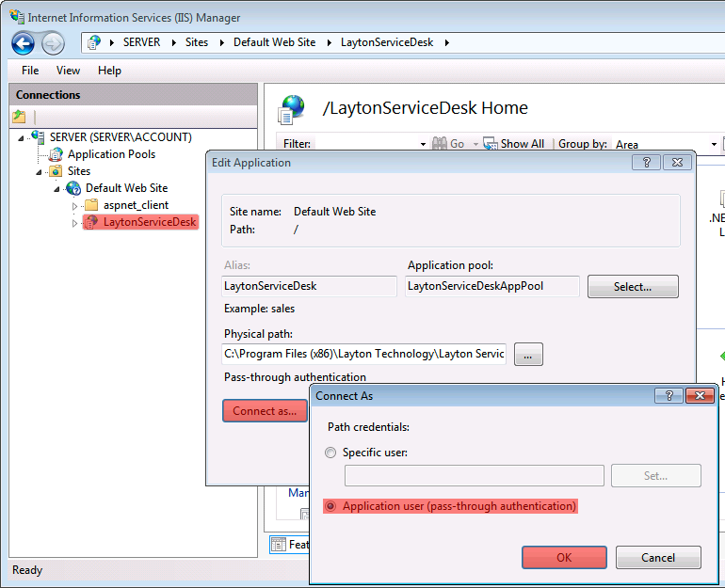Screen dimensions: 725x588
Task: Open the File menu
Action: [30, 71]
